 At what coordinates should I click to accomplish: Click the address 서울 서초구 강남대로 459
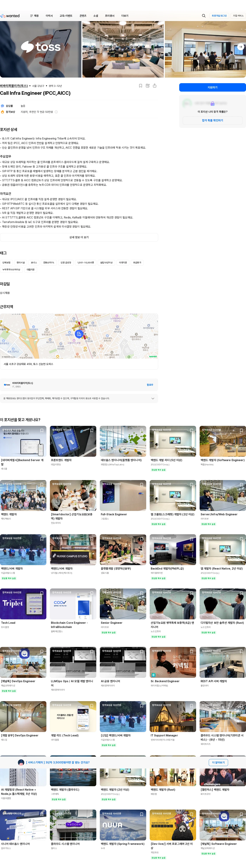tap(28, 364)
